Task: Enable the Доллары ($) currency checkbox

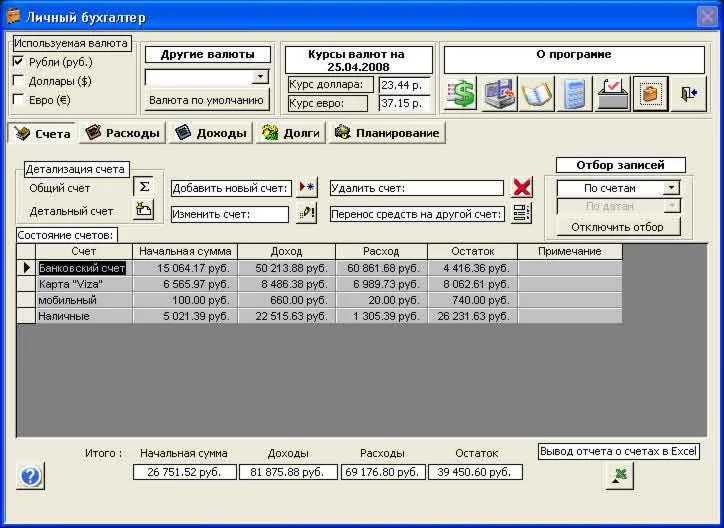Action: tap(18, 81)
